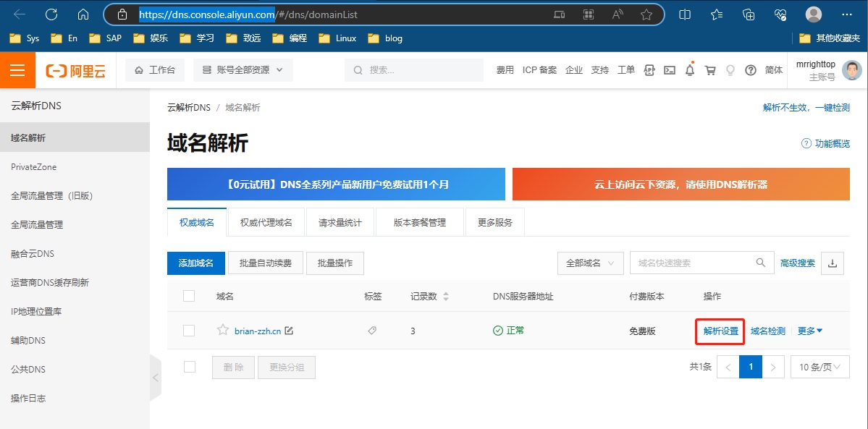The image size is (868, 429).
Task: Open the 10 条/页 page size dropdown
Action: (x=819, y=368)
